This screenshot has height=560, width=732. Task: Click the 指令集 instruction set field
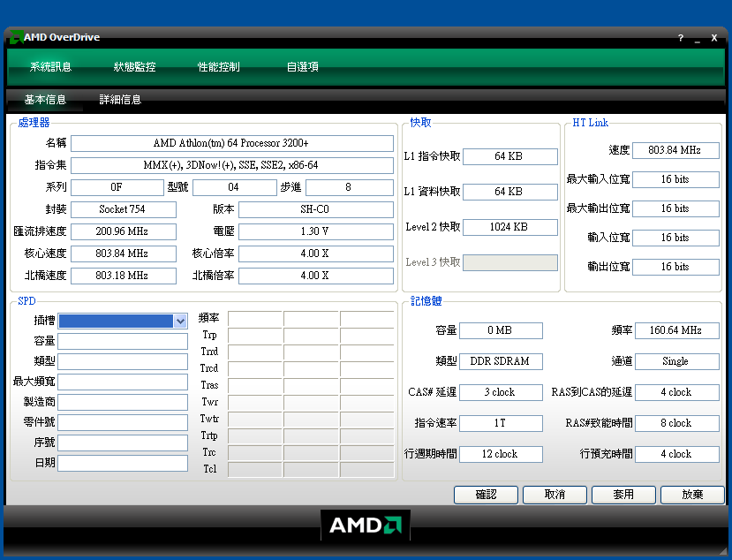232,165
